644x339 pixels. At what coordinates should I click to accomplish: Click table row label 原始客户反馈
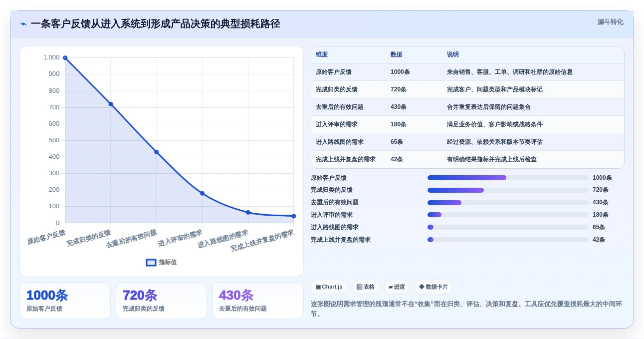(334, 72)
